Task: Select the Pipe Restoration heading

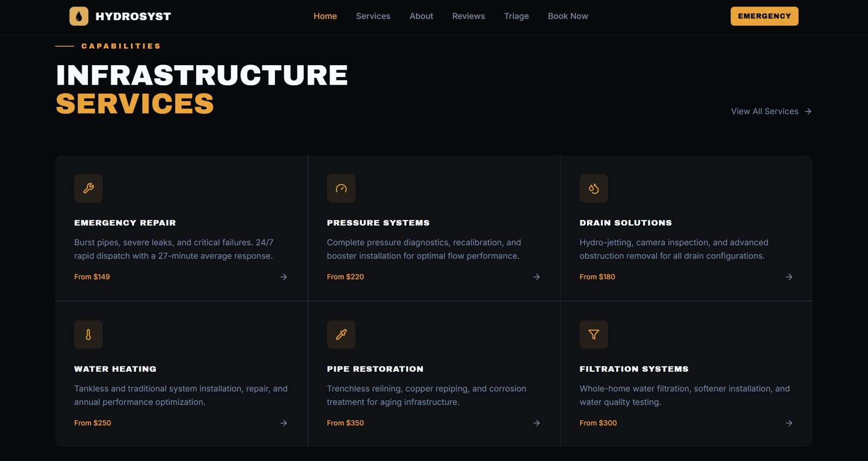Action: (x=375, y=369)
